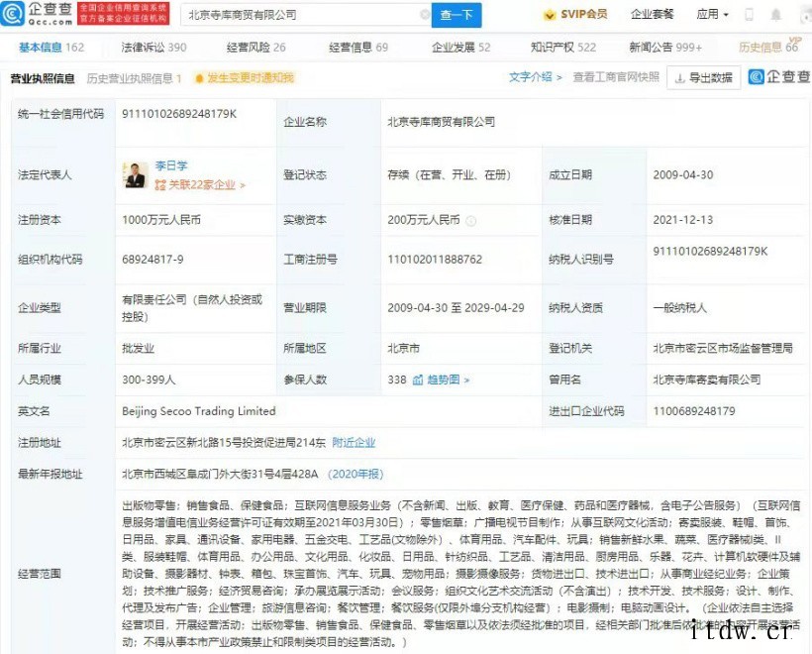Viewport: 812px width, 654px height.
Task: Select taxpayer qualification 一般纳税人
Action: pyautogui.click(x=680, y=308)
